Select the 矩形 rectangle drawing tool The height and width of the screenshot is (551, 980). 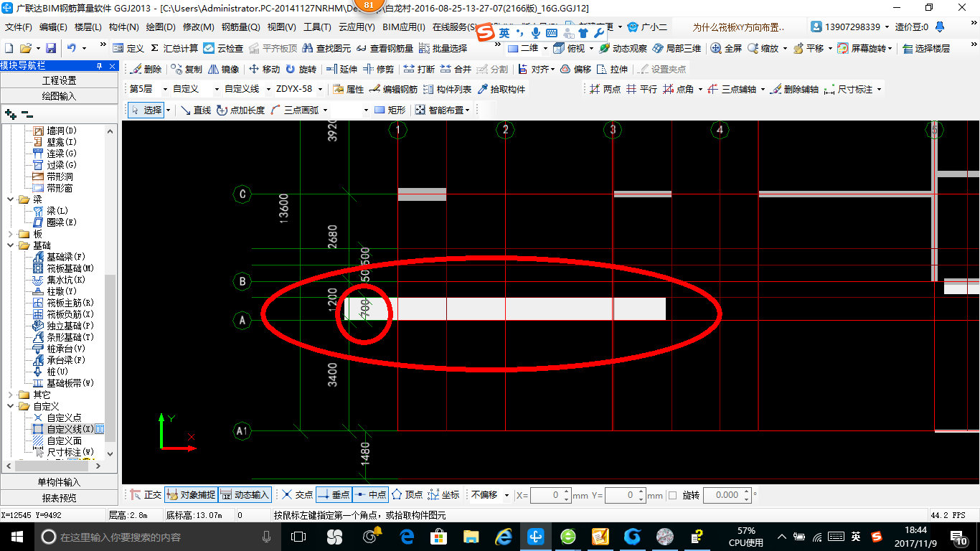(390, 110)
